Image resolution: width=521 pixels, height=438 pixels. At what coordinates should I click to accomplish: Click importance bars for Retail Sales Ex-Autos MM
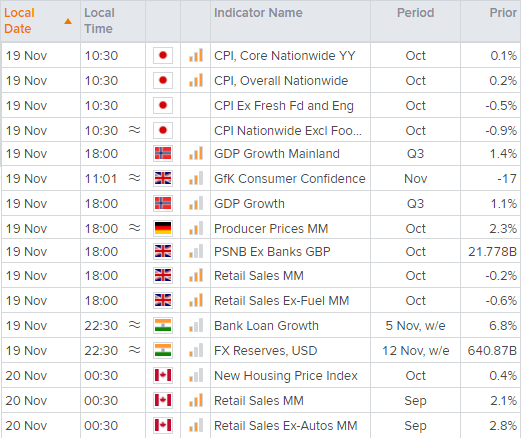pyautogui.click(x=196, y=425)
